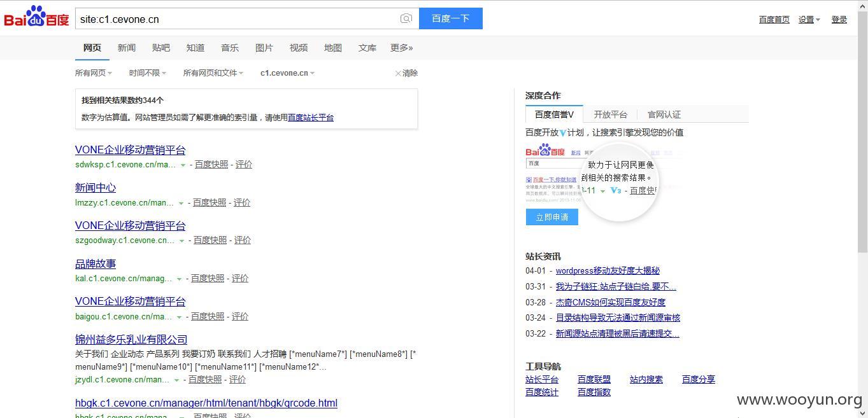
Task: Switch to the 音乐 tab
Action: click(x=230, y=48)
